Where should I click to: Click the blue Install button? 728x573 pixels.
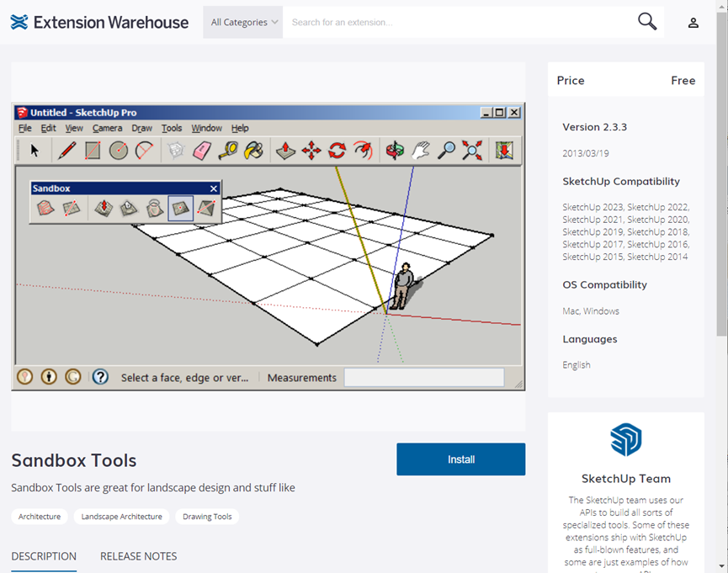(x=461, y=459)
